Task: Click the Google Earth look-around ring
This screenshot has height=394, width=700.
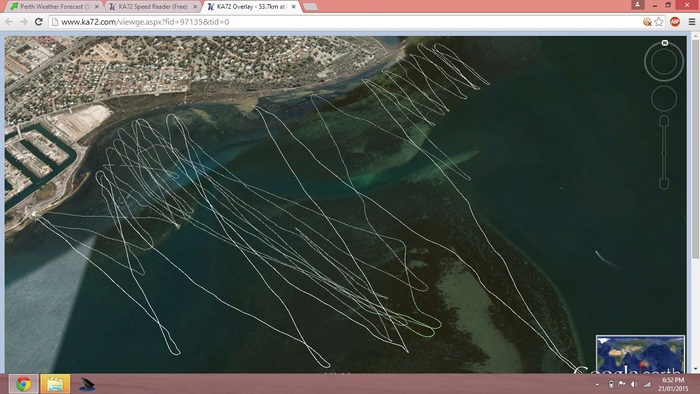Action: coord(664,62)
